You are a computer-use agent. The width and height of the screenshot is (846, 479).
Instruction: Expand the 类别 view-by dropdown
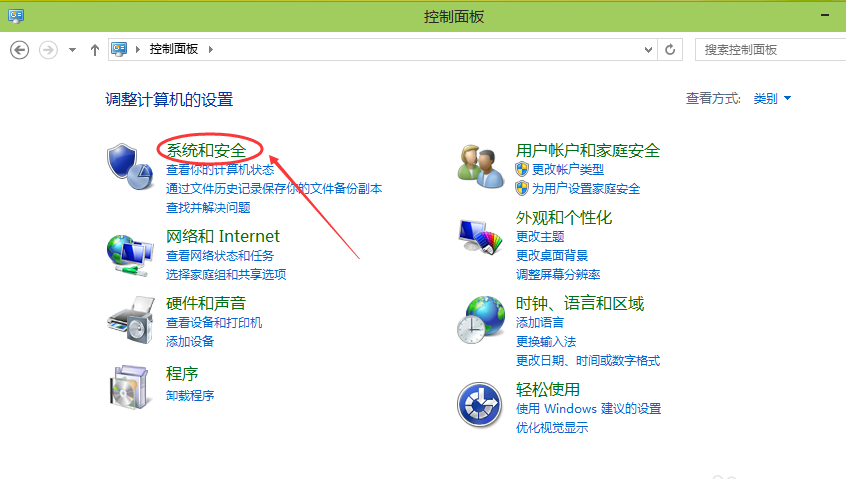click(x=772, y=98)
